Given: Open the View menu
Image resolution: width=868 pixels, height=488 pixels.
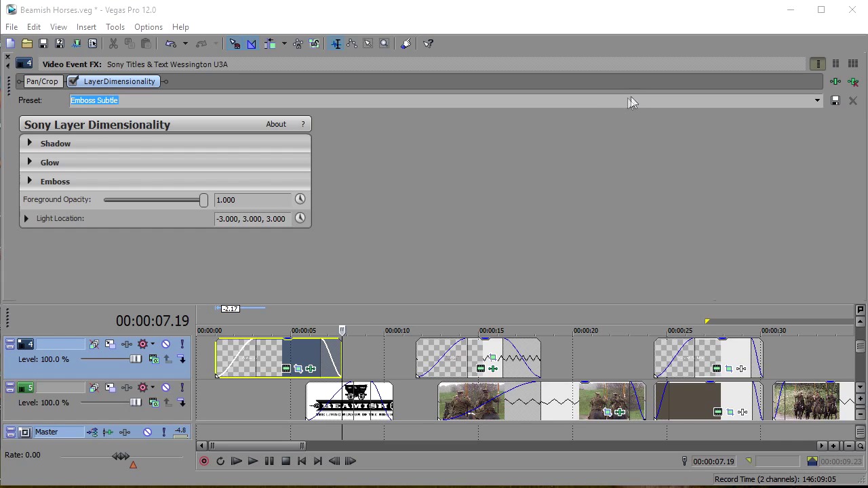Looking at the screenshot, I should point(58,27).
